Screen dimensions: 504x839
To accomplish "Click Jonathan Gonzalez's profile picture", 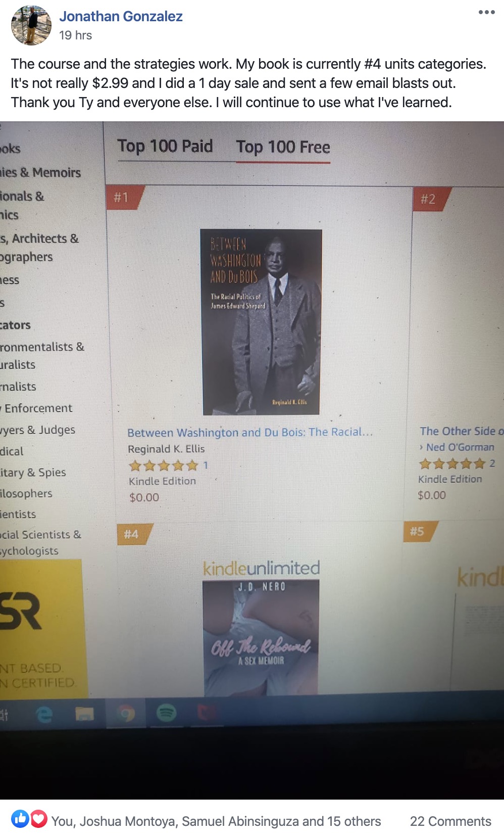I will coord(31,25).
